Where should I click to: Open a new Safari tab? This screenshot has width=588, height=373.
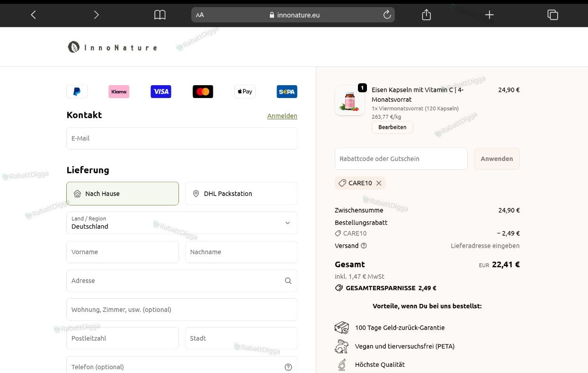(489, 15)
